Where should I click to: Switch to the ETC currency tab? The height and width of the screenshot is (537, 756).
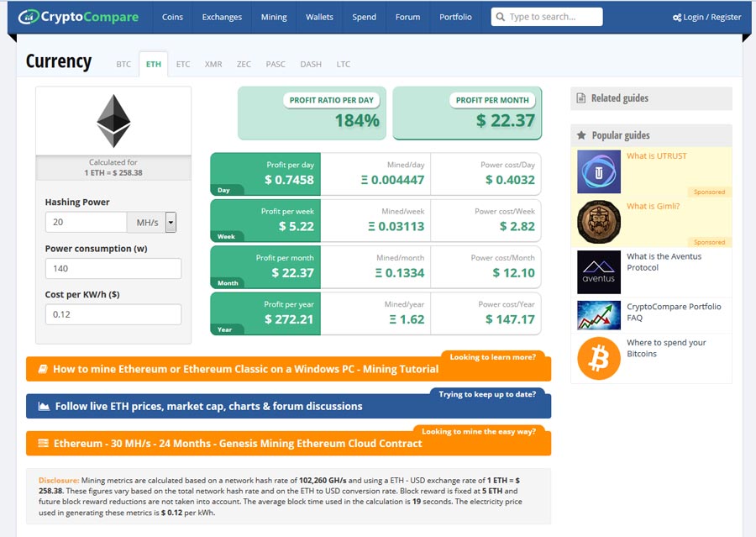click(x=183, y=64)
